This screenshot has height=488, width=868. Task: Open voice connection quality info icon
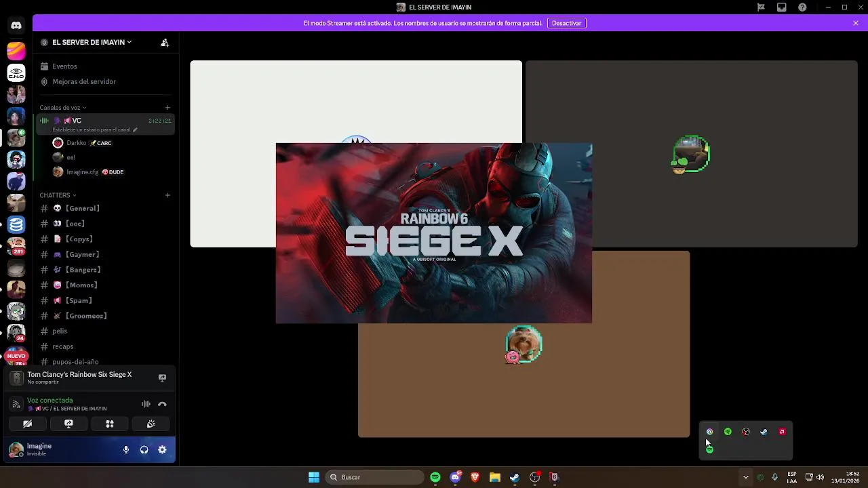tap(16, 404)
